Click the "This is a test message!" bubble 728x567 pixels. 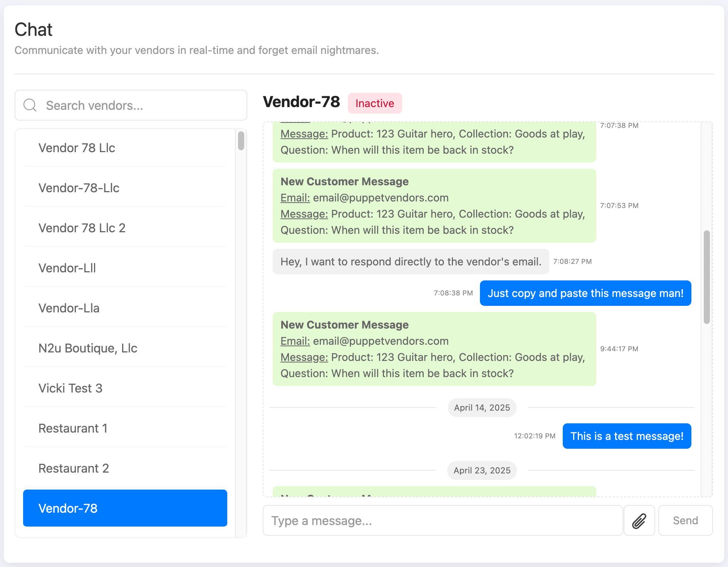627,436
